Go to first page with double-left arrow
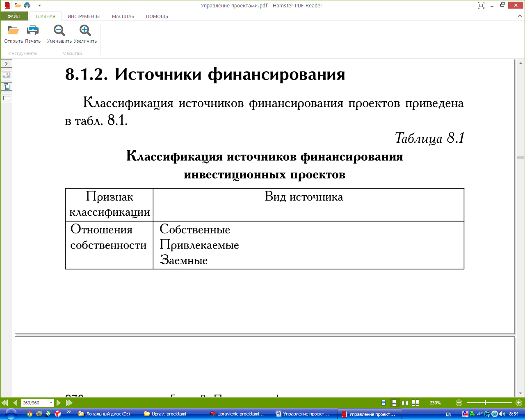The height and width of the screenshot is (420, 525). pyautogui.click(x=5, y=403)
